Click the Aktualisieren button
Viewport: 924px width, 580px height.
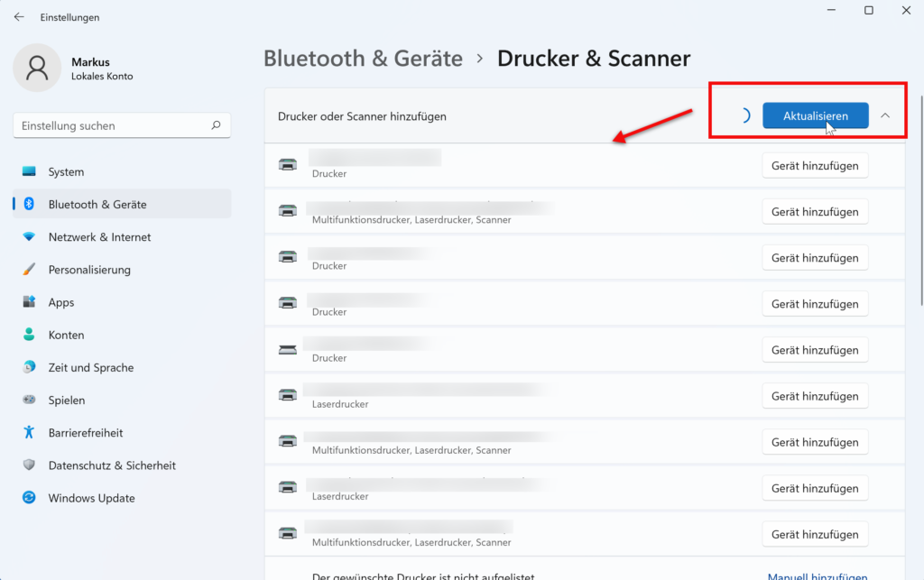(x=815, y=115)
